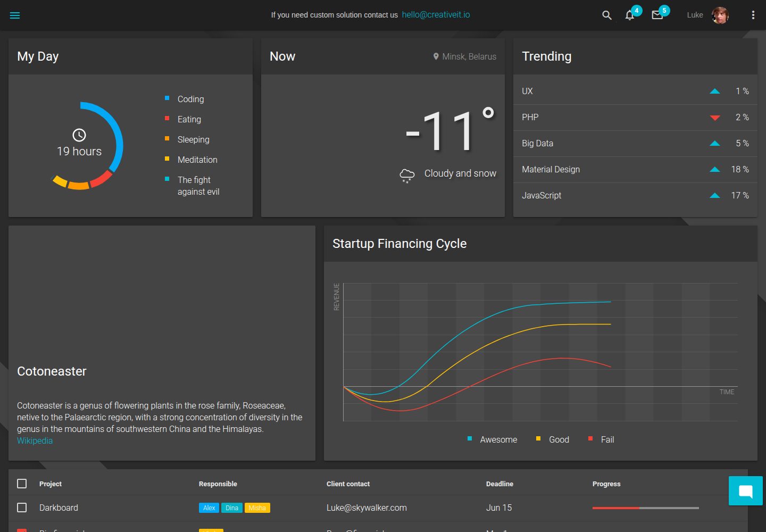Click the up arrow for Big Data
Image resolution: width=766 pixels, height=532 pixels.
point(715,144)
